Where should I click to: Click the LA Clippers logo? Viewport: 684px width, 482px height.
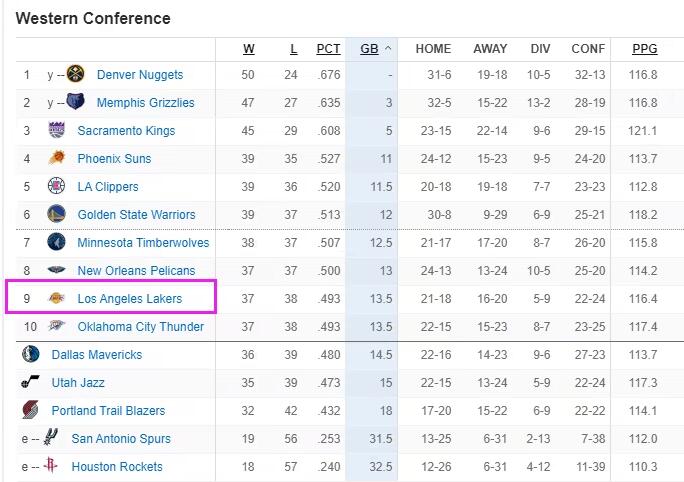[56, 187]
